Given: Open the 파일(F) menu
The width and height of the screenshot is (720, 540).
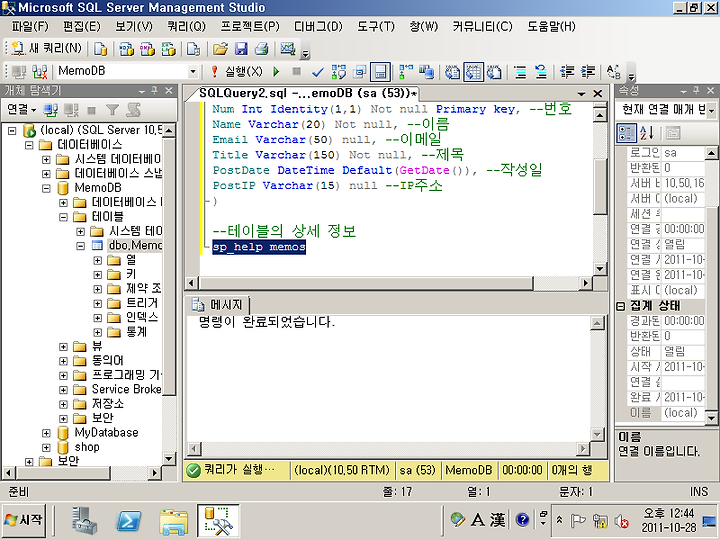Looking at the screenshot, I should click(30, 27).
